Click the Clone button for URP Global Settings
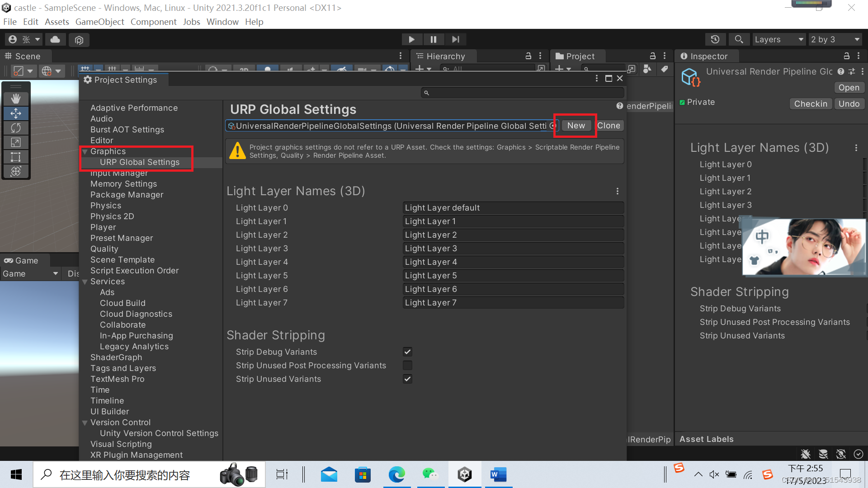The width and height of the screenshot is (868, 488). tap(609, 125)
